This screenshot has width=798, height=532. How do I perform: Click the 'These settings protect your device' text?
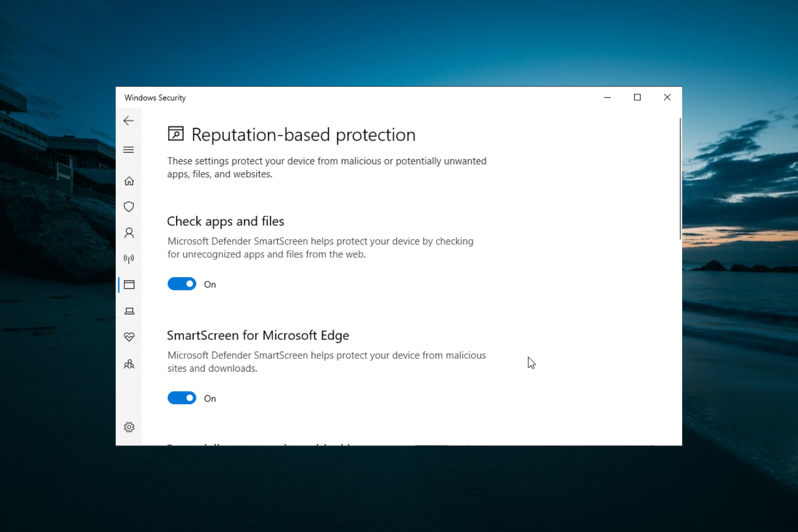point(327,167)
